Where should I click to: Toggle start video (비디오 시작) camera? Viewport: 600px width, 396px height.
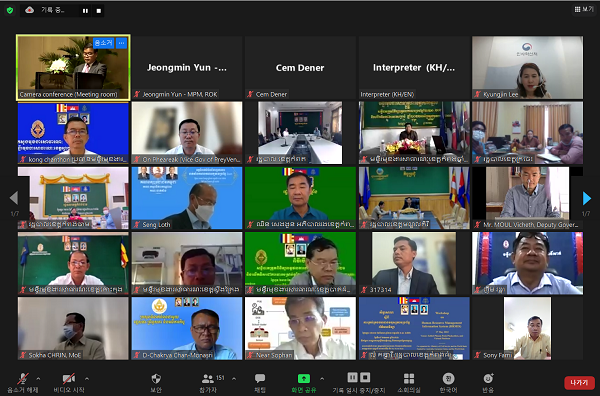click(x=69, y=383)
